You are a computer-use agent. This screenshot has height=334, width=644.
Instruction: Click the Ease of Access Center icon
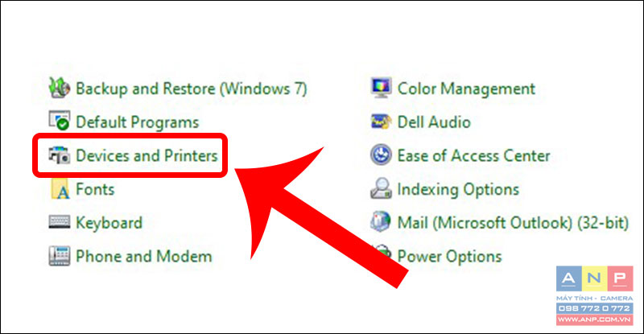381,155
